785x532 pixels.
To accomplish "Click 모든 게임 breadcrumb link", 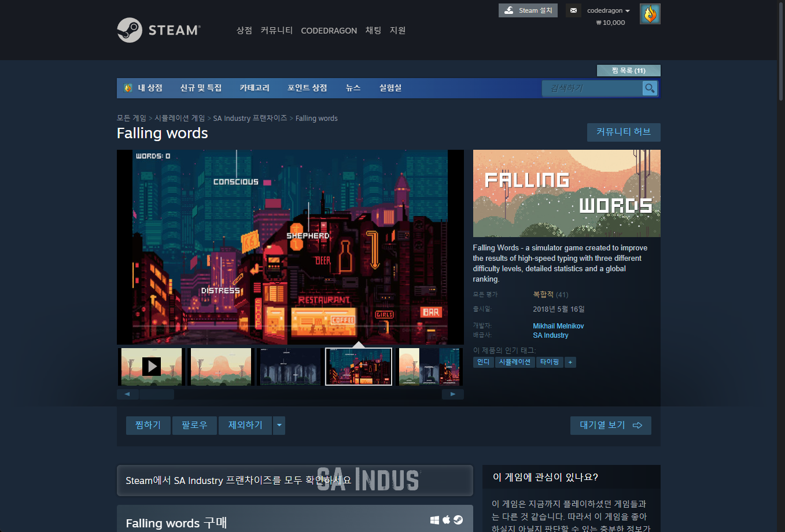I will [x=131, y=118].
